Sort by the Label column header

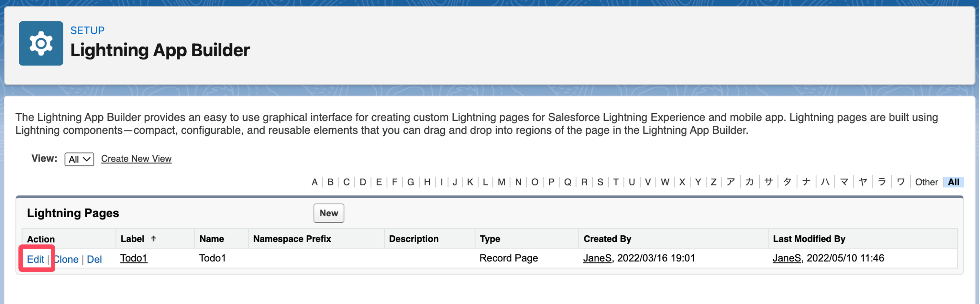coord(132,239)
